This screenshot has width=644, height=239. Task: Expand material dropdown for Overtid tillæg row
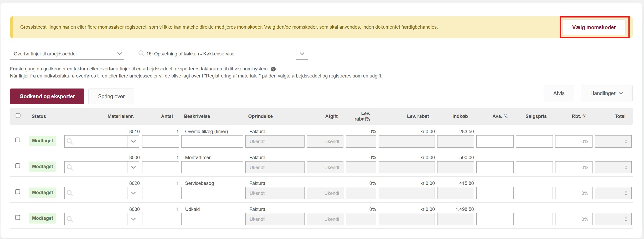coord(133,141)
